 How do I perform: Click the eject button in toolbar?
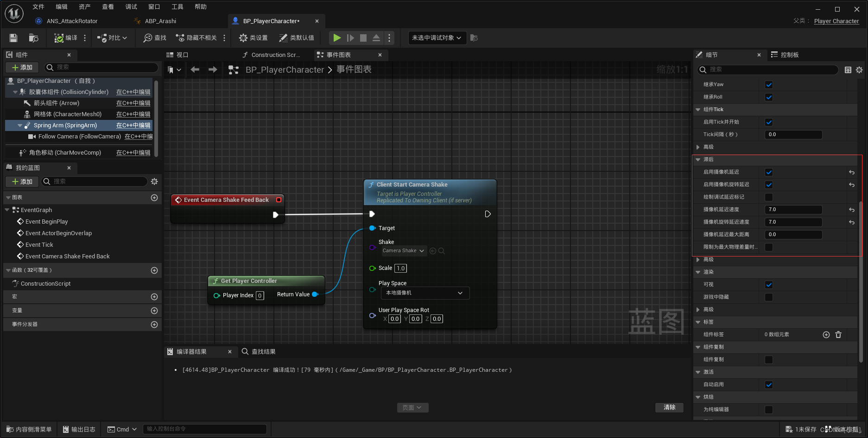coord(376,38)
